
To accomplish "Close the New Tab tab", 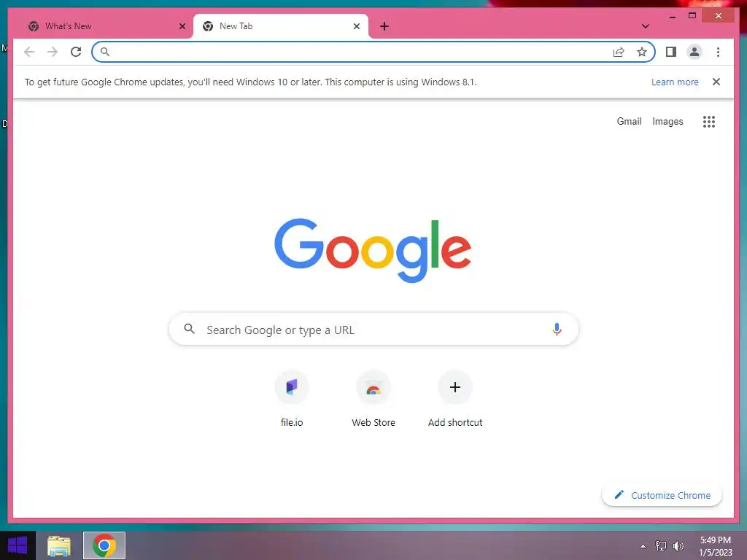I will point(356,26).
